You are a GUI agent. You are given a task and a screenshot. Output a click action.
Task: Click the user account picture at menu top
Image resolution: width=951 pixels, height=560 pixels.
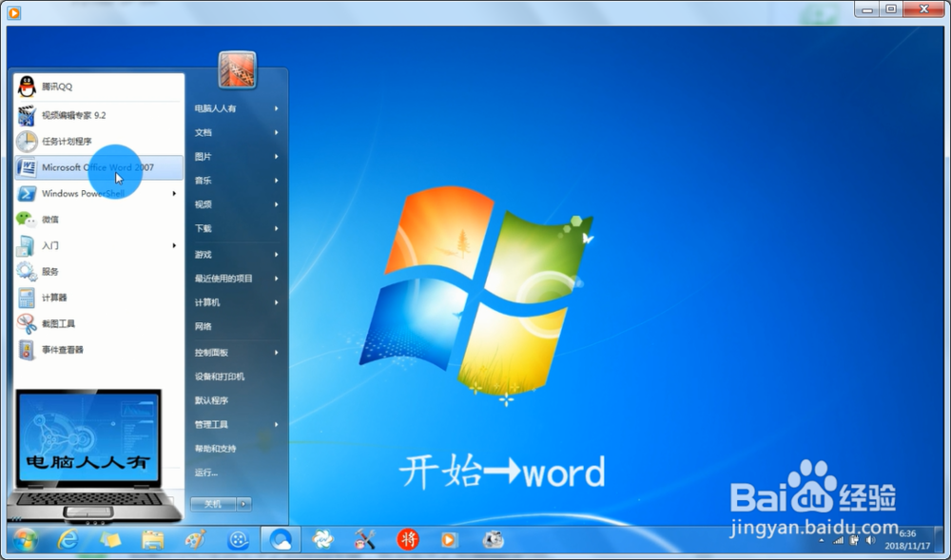tap(237, 69)
